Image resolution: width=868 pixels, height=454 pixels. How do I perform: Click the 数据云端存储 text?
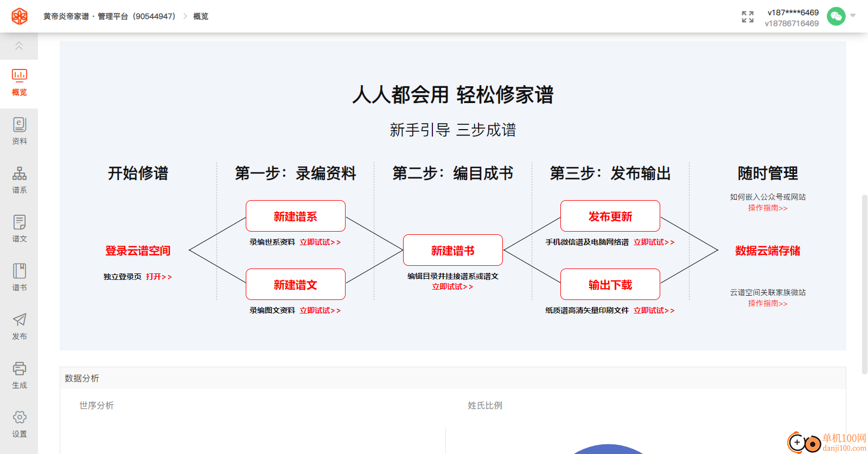(768, 251)
